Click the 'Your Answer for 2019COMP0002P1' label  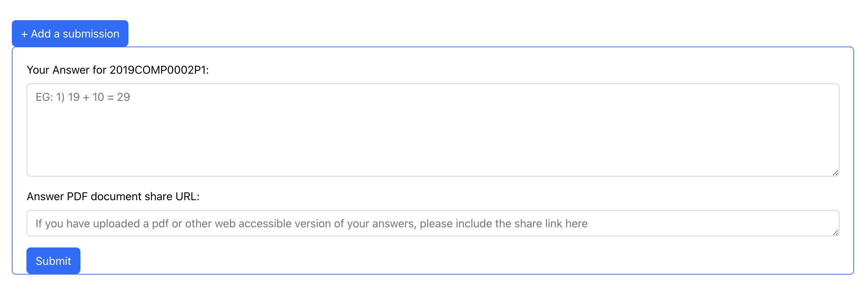[118, 70]
